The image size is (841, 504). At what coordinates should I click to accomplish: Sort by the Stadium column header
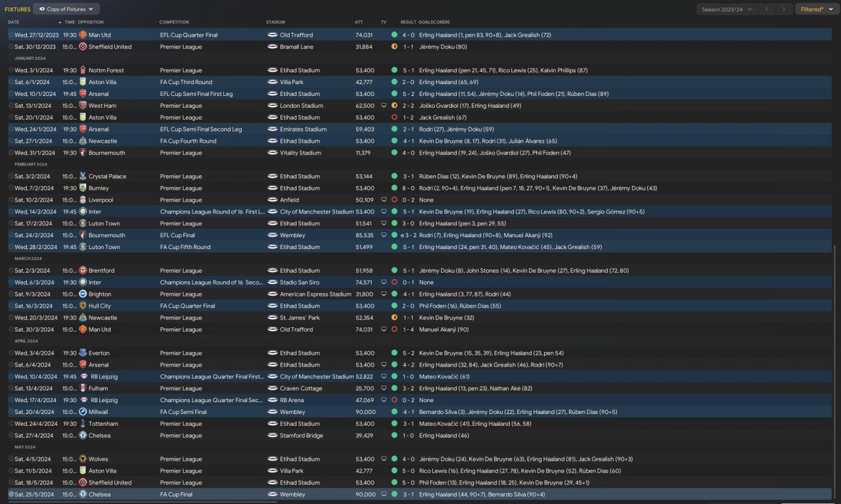tap(276, 22)
